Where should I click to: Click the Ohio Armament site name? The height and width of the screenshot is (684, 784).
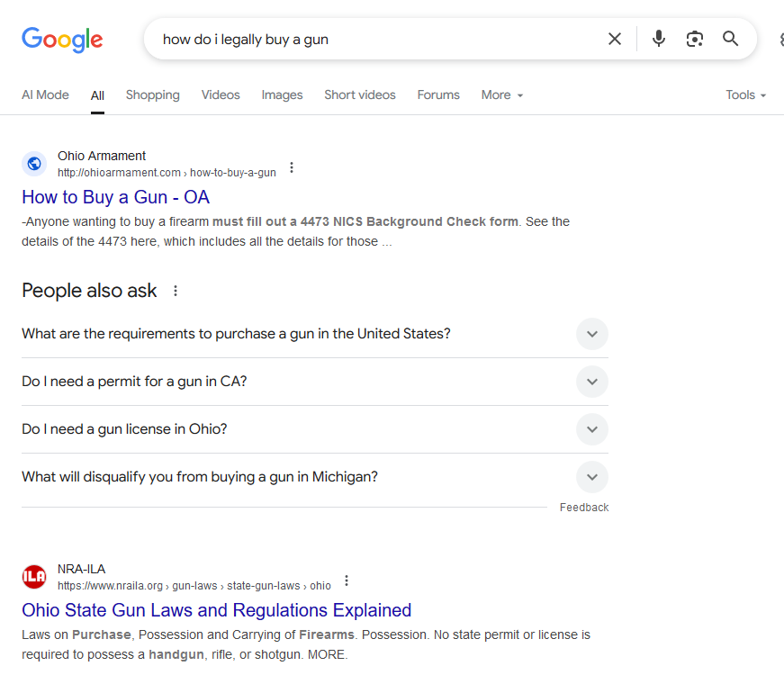pos(102,156)
